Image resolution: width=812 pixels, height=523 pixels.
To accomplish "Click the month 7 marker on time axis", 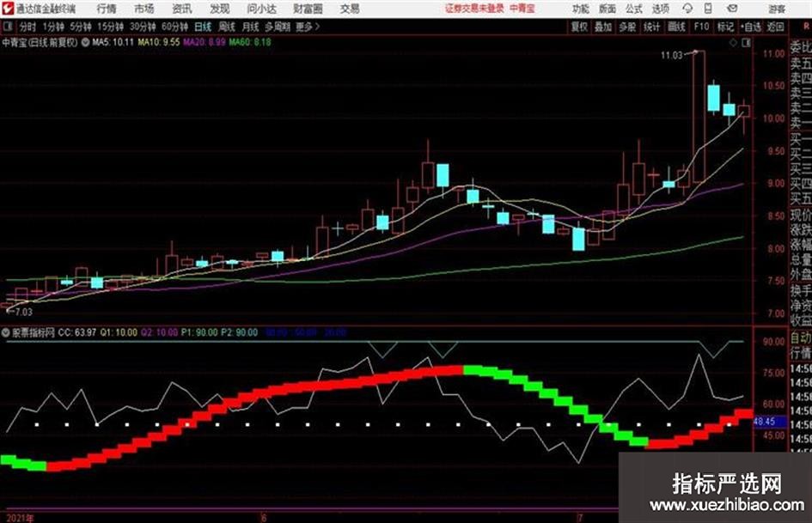I will point(580,518).
